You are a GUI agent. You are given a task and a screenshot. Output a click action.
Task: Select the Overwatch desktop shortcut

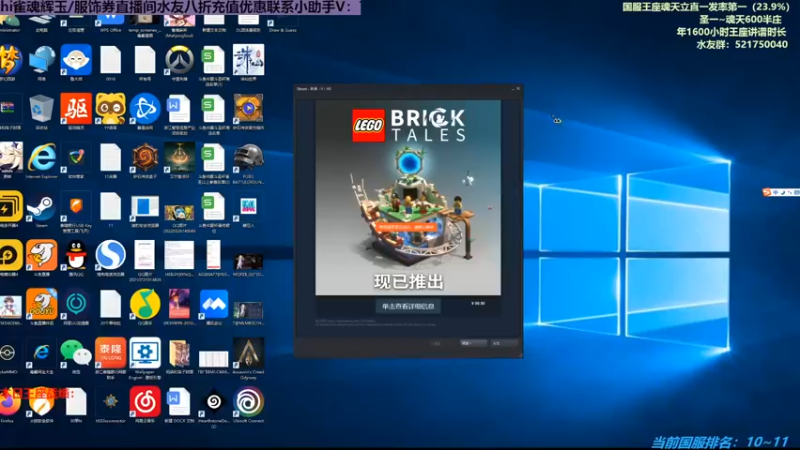[x=179, y=60]
